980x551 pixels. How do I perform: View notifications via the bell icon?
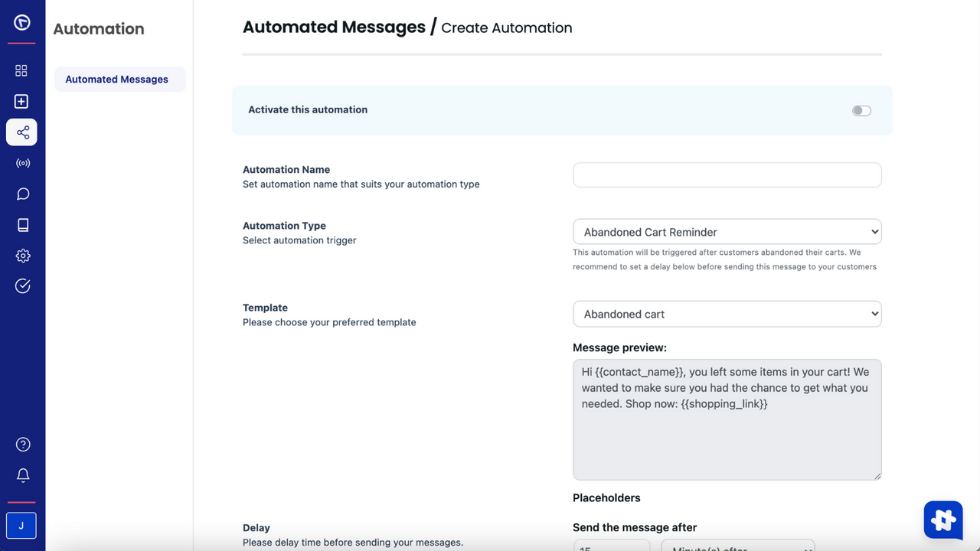[21, 474]
